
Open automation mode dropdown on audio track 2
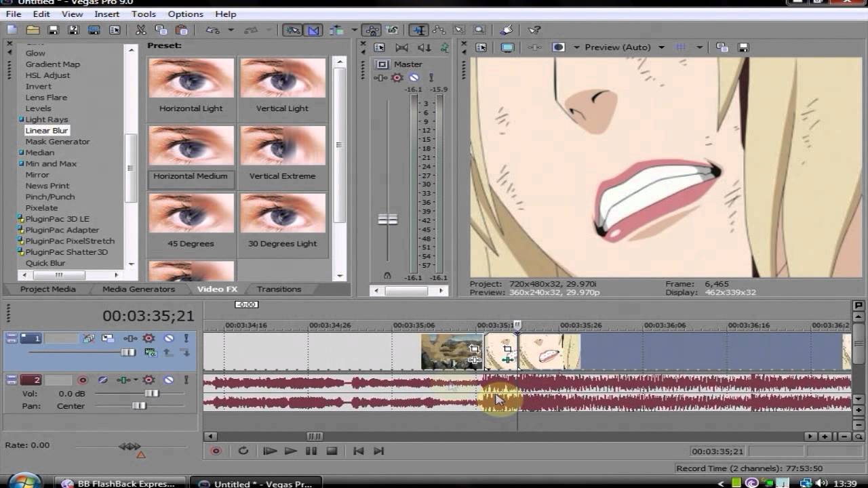[x=136, y=380]
